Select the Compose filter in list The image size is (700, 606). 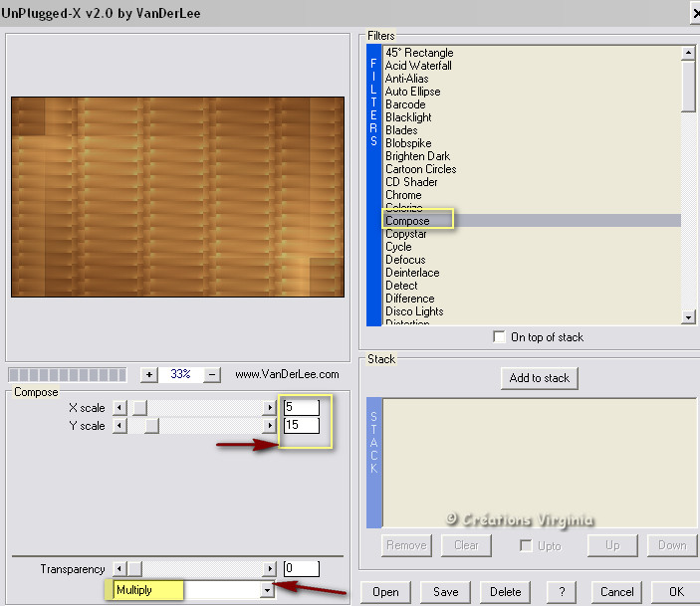coord(407,221)
